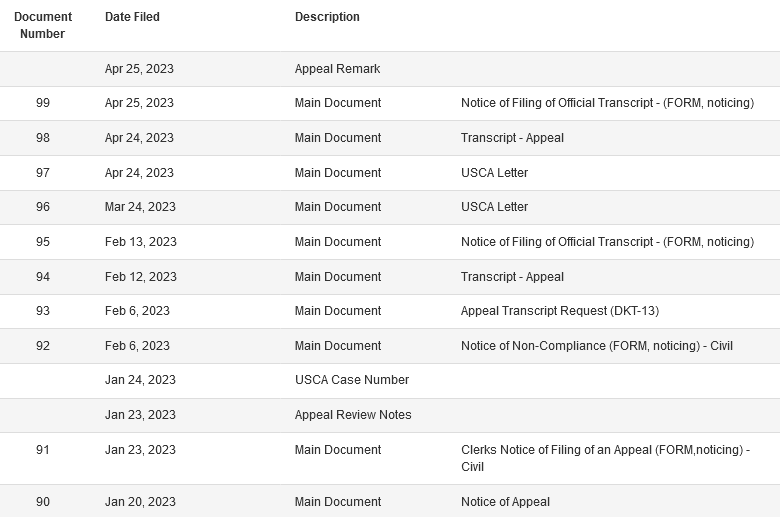The width and height of the screenshot is (780, 517).
Task: Click Appeal Transcript Request (DKT-13)
Action: (560, 311)
